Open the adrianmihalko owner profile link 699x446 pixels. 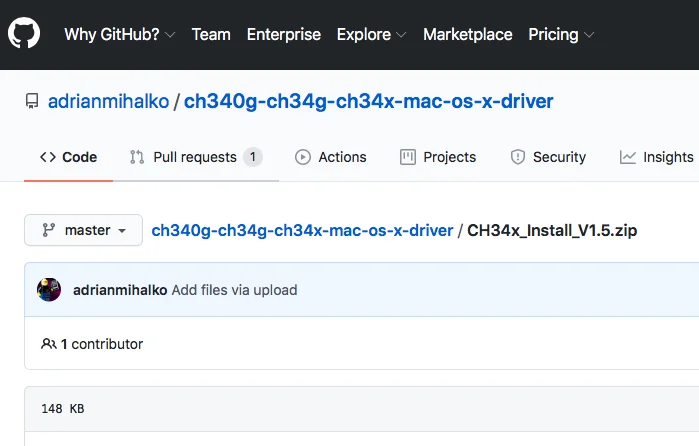109,102
